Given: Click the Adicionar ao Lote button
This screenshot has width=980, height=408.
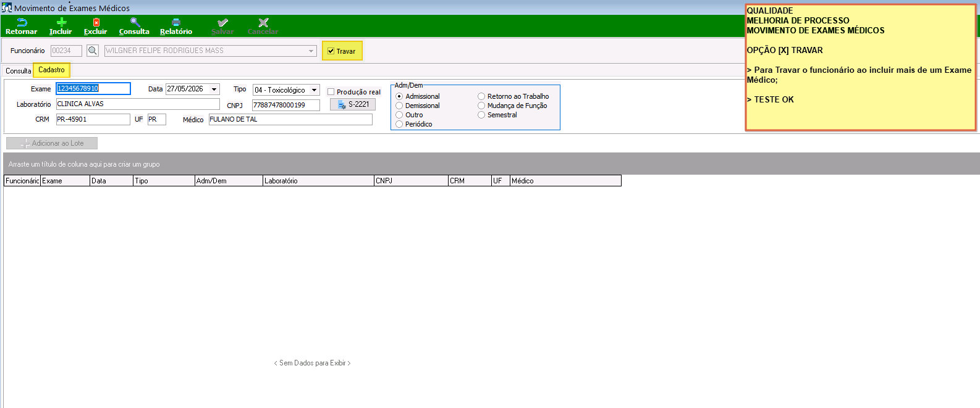Looking at the screenshot, I should click(52, 143).
